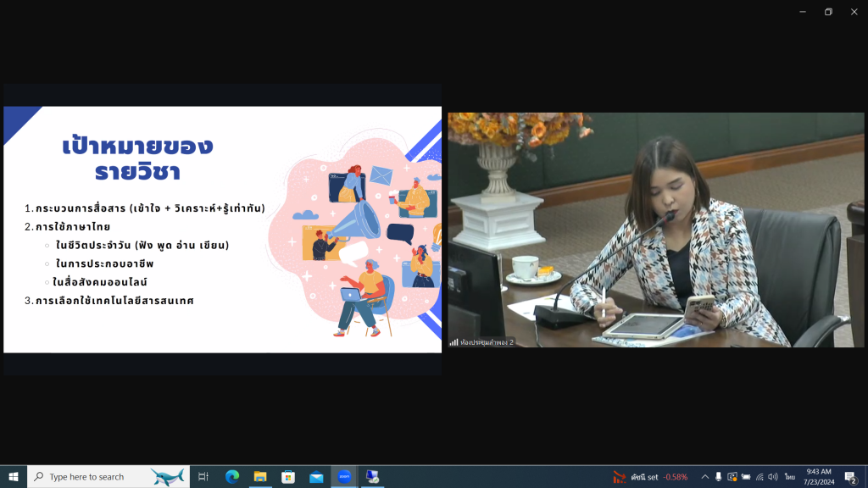
Task: Select the speaker's video feed panel
Action: pyautogui.click(x=655, y=230)
